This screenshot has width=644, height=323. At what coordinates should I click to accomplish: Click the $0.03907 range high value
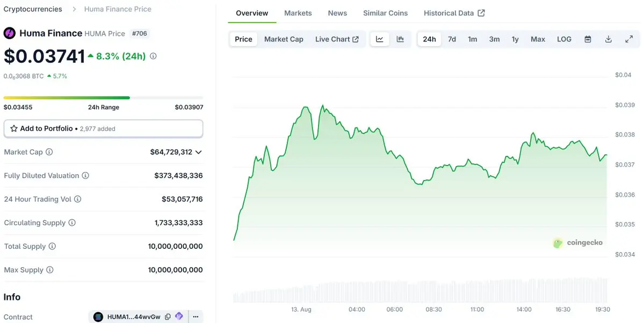189,107
